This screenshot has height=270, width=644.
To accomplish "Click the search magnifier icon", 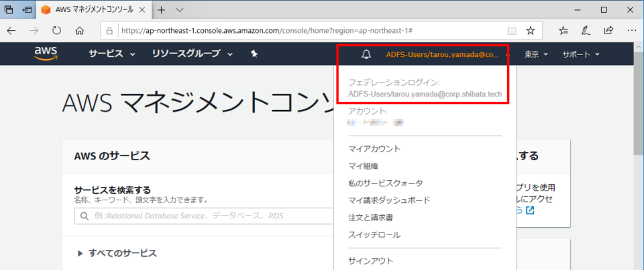I will [85, 216].
